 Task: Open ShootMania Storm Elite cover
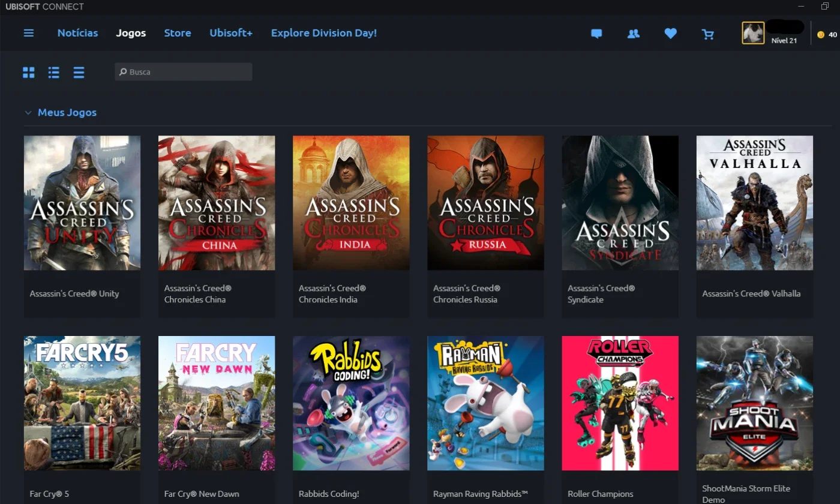(755, 403)
